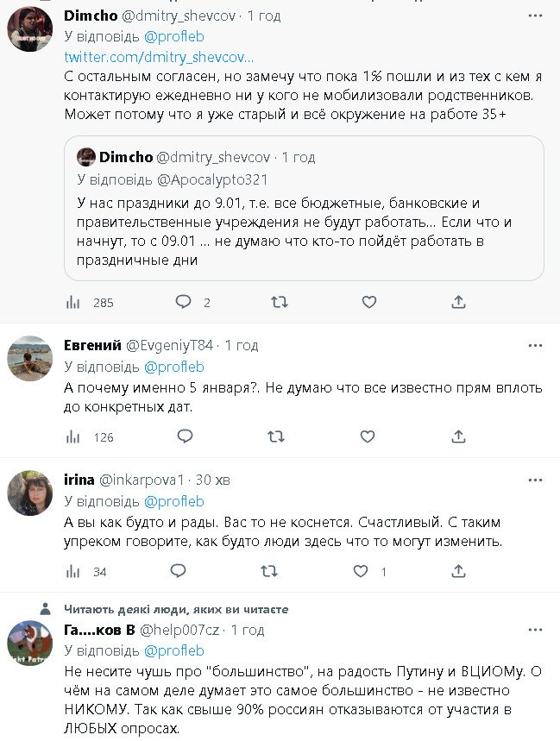This screenshot has width=560, height=741.
Task: Retweet Dimcho's tweet
Action: [279, 302]
